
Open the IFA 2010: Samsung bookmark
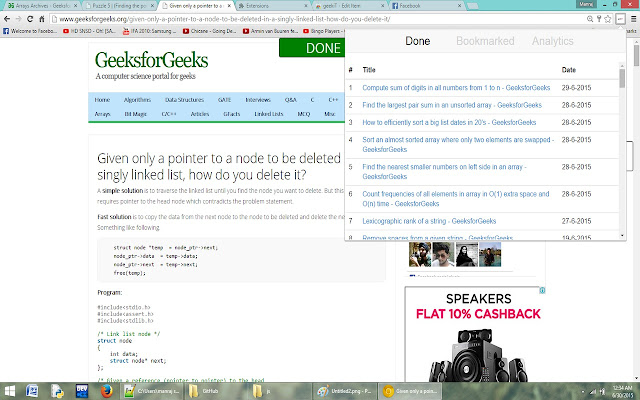[x=149, y=31]
